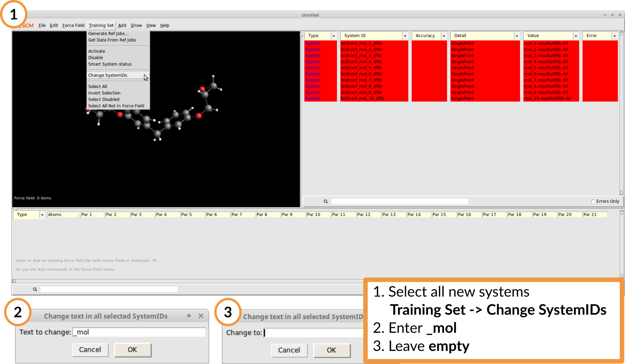Open the Type column dropdown in training set
The height and width of the screenshot is (364, 625).
tap(334, 36)
